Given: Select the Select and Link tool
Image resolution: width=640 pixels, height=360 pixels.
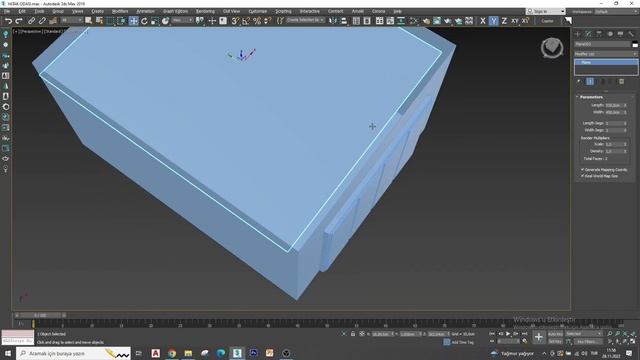Looking at the screenshot, I should (x=31, y=21).
